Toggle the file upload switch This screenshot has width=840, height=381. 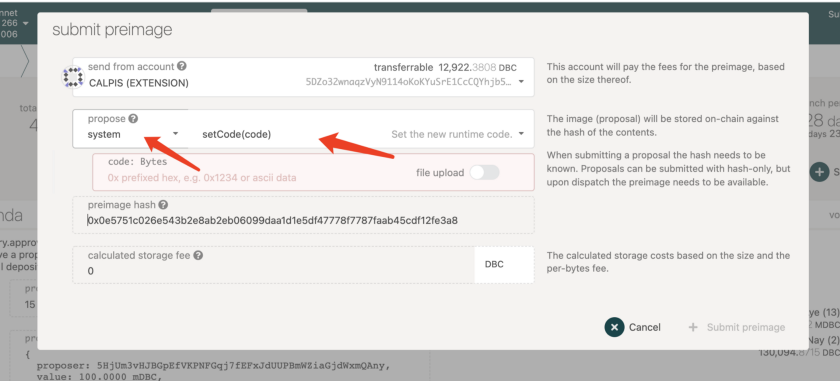pyautogui.click(x=484, y=173)
